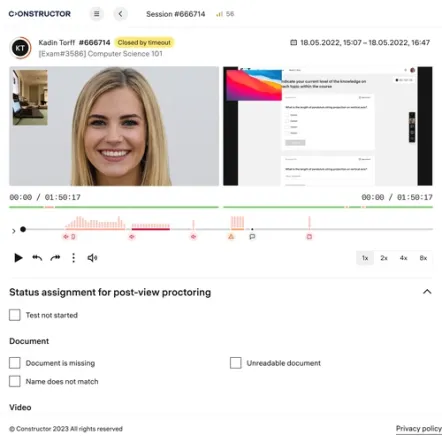Mute the audio with the speaker icon

[92, 258]
